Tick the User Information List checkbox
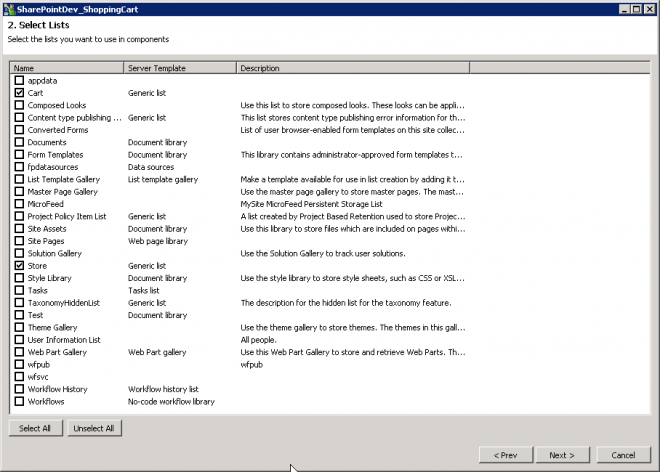Viewport: 660px width, 472px height. (19, 339)
